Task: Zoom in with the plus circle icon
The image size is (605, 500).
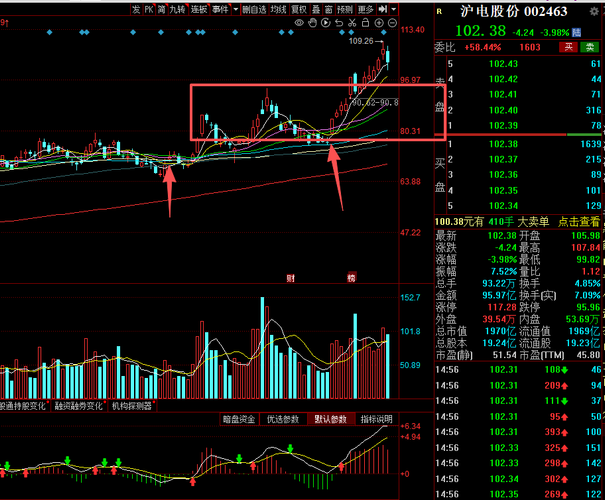Action: (x=379, y=23)
